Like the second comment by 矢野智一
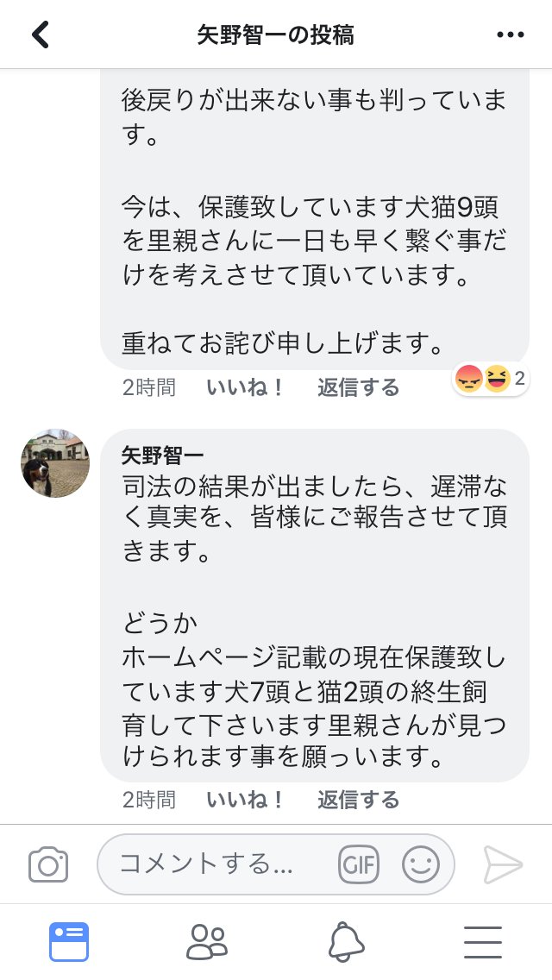The width and height of the screenshot is (552, 980). [246, 800]
